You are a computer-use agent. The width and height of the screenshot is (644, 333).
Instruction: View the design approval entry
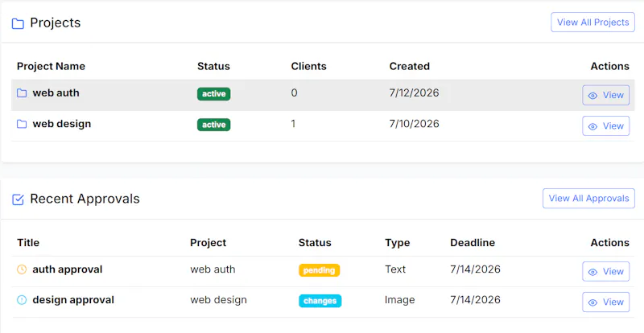click(606, 302)
